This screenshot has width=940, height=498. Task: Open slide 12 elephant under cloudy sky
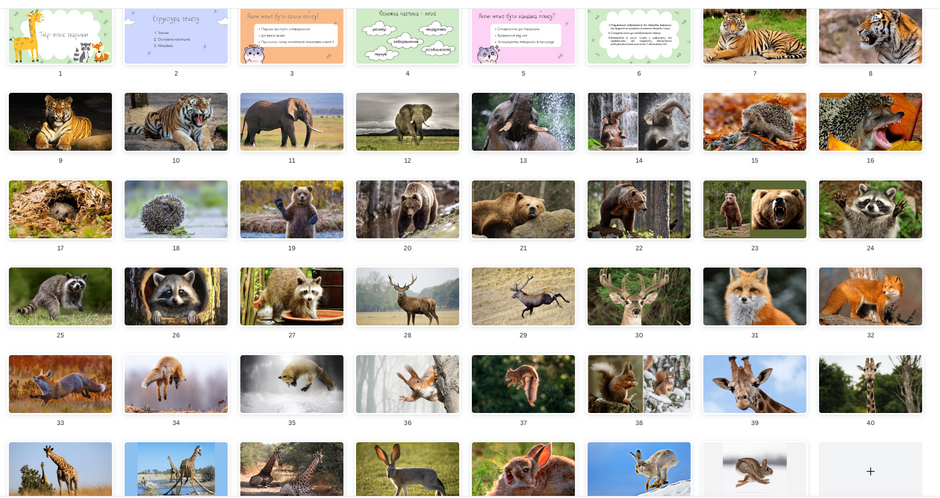coord(407,122)
